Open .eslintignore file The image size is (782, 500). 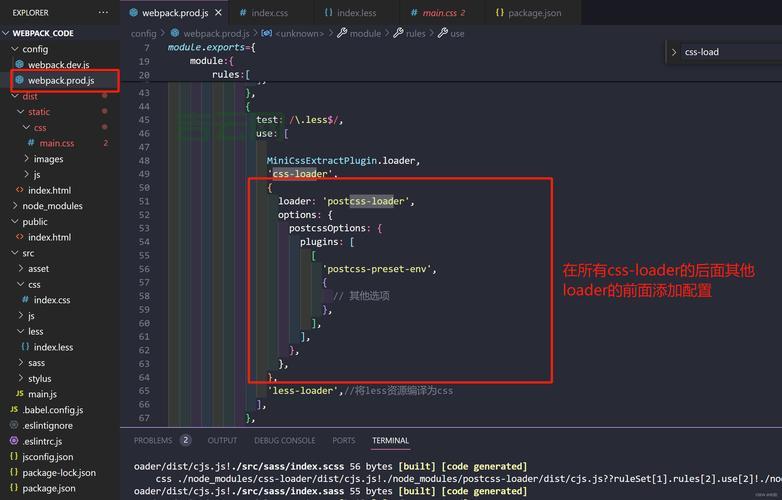[47, 426]
